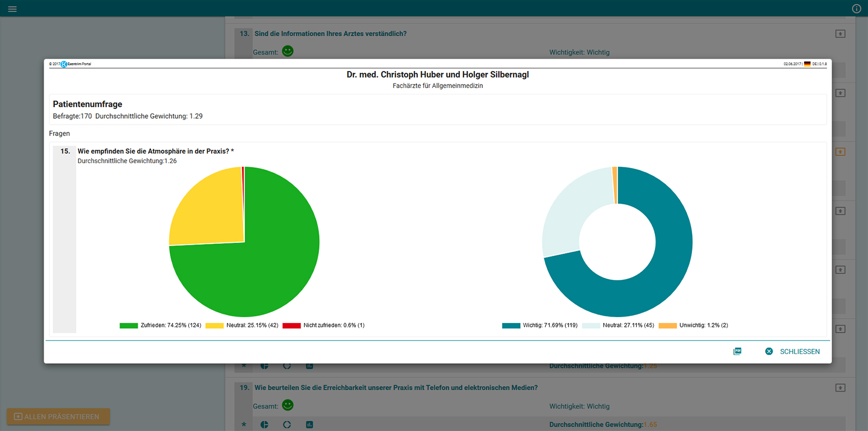Open donut chart view for question 19
This screenshot has height=431, width=868.
(287, 424)
